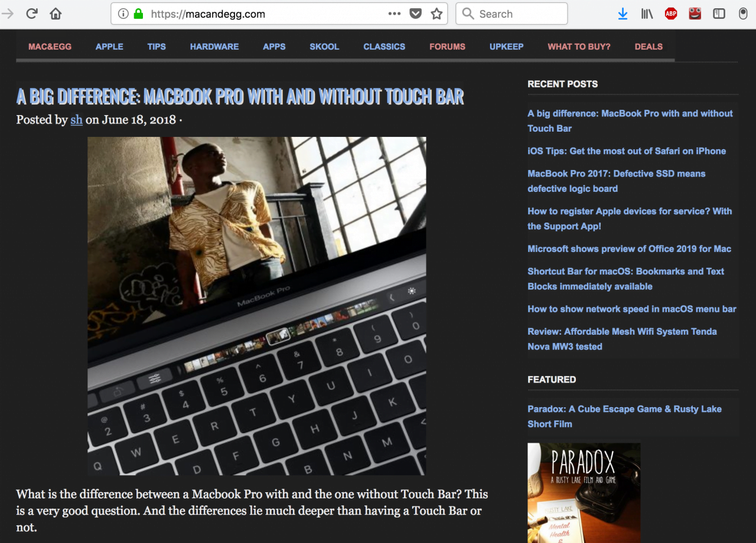The height and width of the screenshot is (543, 756).
Task: Click the FEATURED heading
Action: pyautogui.click(x=552, y=380)
